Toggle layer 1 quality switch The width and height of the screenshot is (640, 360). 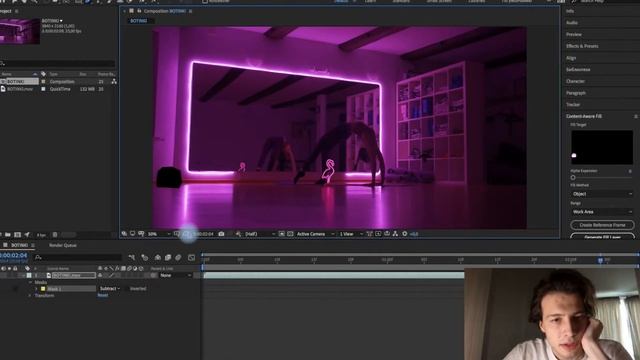(111, 276)
